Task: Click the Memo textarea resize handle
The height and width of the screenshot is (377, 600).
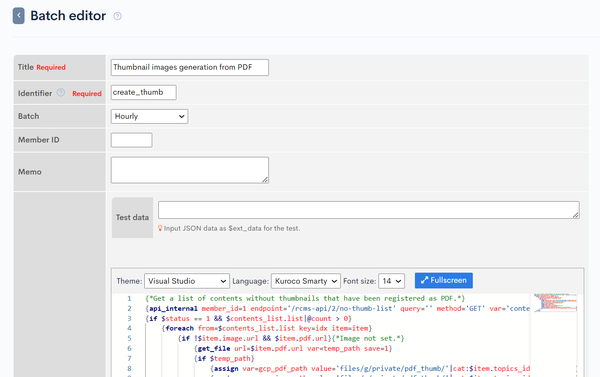Action: (265, 180)
